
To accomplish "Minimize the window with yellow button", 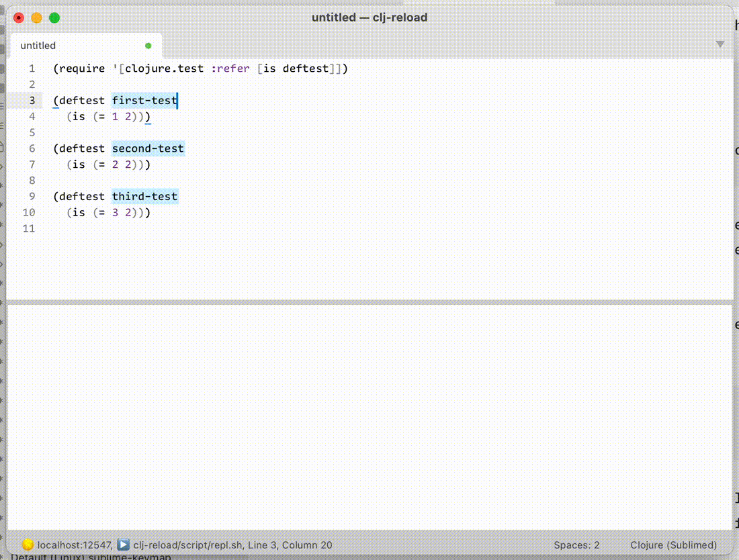I will 36,18.
